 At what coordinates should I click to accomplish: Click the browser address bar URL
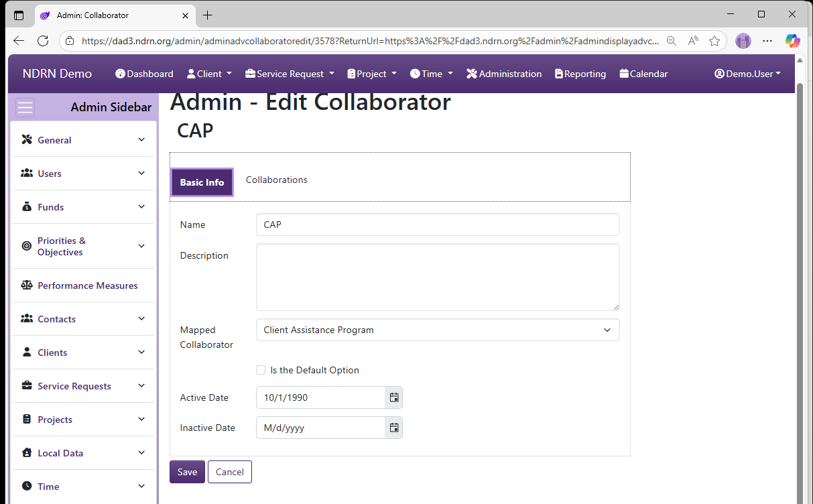[x=370, y=41]
